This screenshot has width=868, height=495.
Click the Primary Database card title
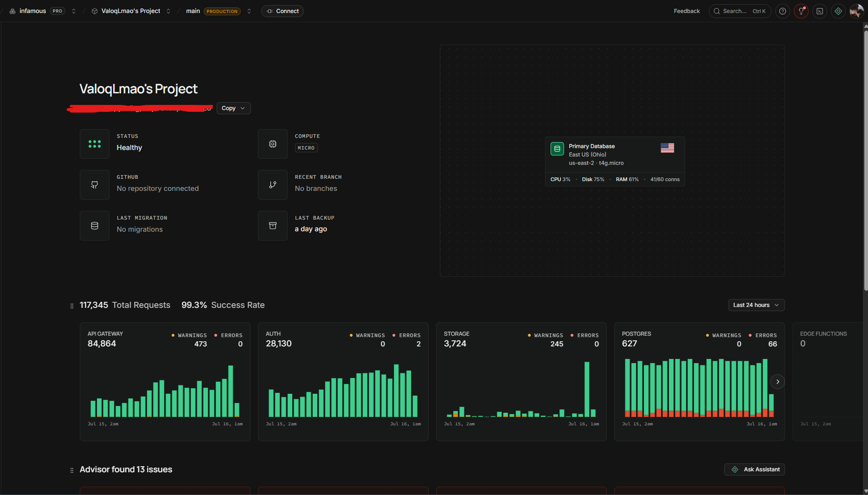[592, 146]
